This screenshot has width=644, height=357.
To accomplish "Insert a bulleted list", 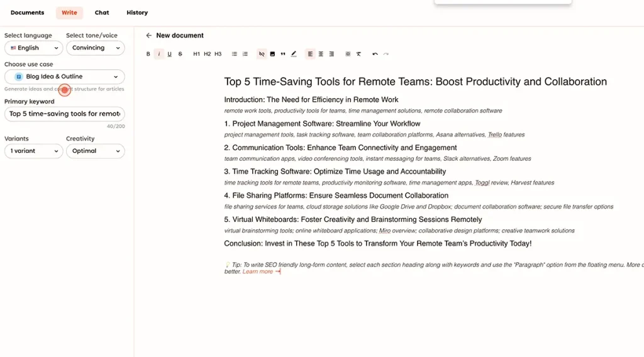I will [234, 54].
